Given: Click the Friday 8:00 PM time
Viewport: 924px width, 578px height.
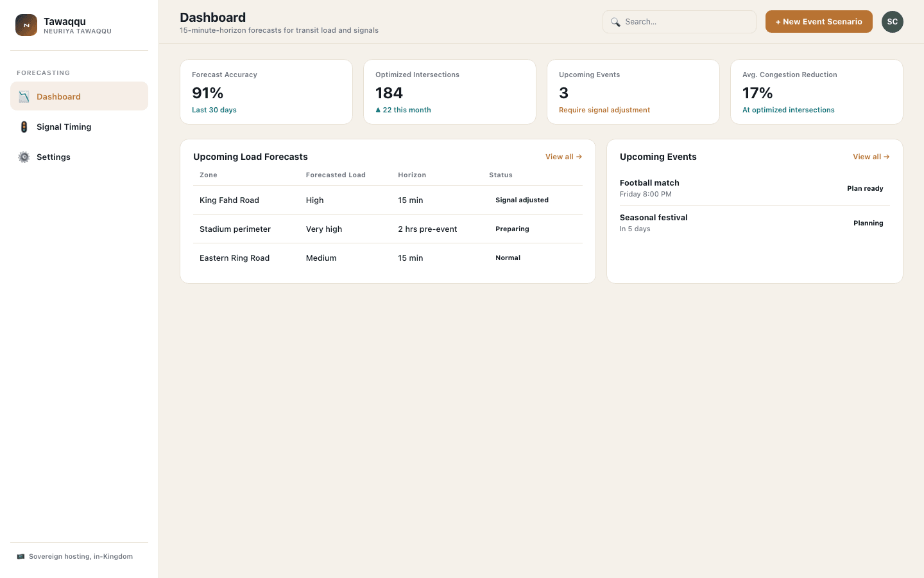Looking at the screenshot, I should click(x=646, y=194).
